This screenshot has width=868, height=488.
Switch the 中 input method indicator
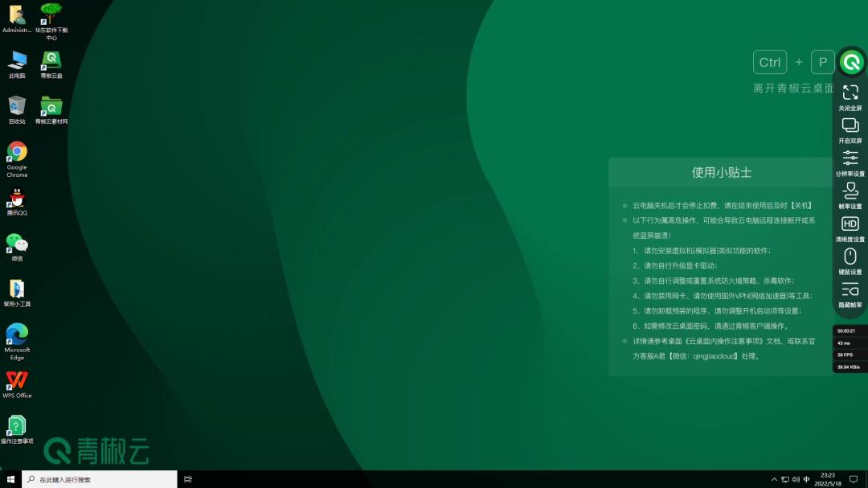click(806, 479)
